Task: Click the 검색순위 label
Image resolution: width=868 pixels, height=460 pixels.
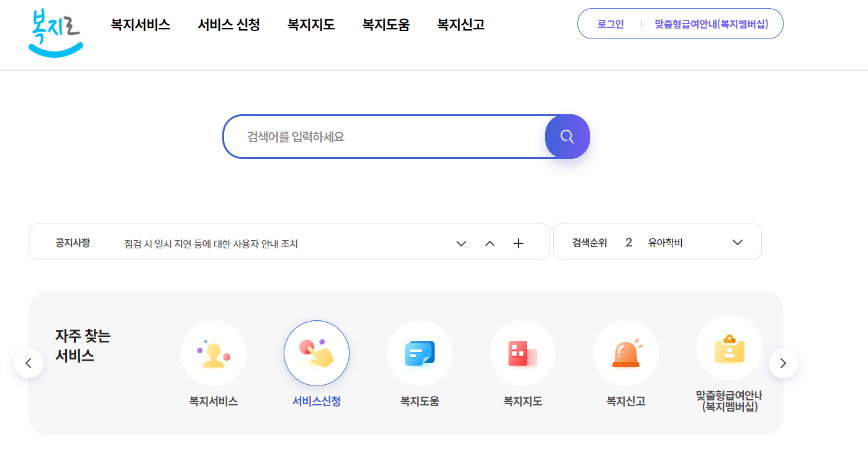Action: point(590,243)
